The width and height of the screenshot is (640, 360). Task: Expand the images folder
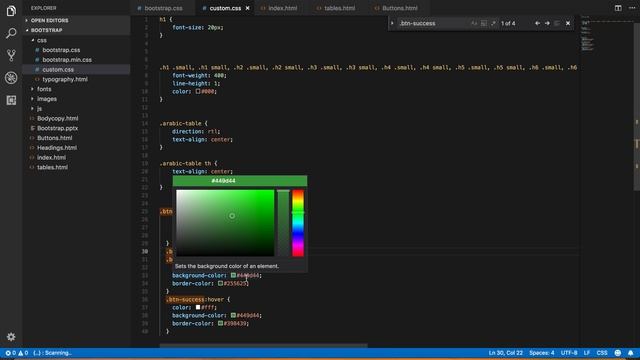point(47,99)
